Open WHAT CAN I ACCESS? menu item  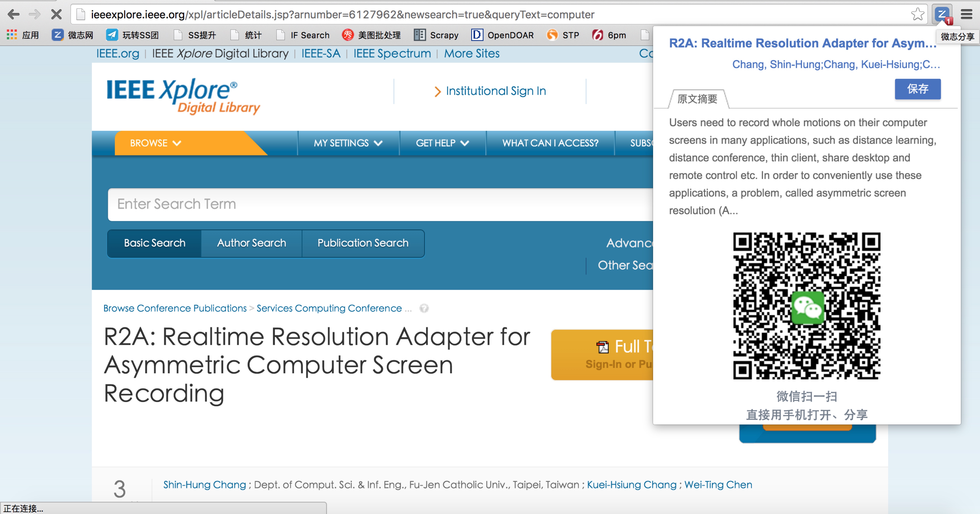550,143
